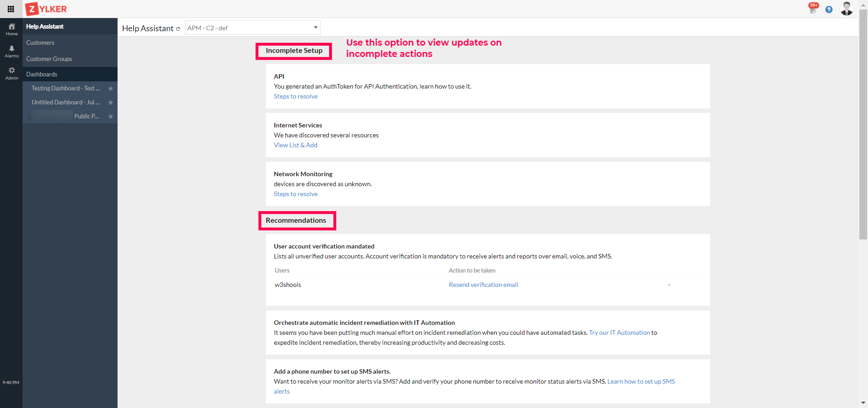This screenshot has height=408, width=868.
Task: Toggle favorite star for Untitled Dashboard
Action: (111, 103)
